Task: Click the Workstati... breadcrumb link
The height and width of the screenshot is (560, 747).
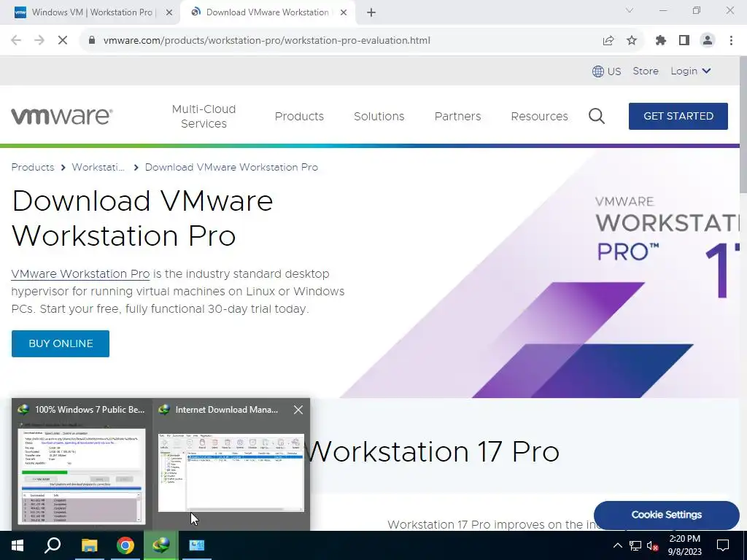Action: pos(98,167)
